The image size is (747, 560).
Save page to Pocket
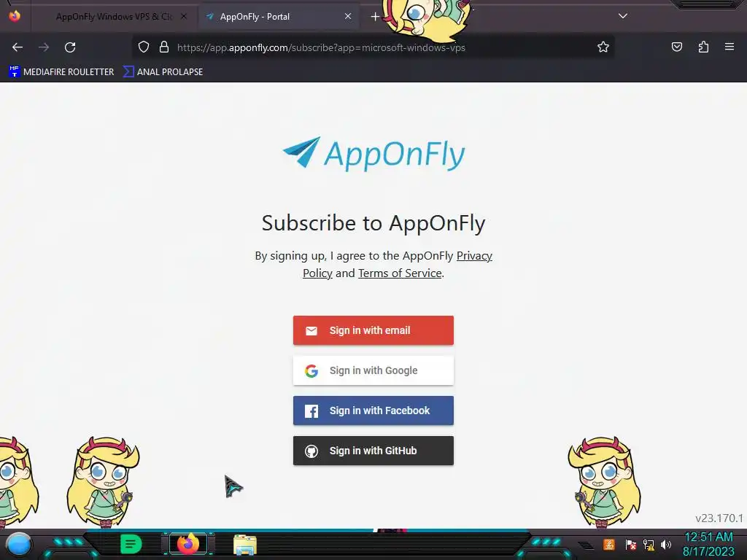(x=676, y=47)
